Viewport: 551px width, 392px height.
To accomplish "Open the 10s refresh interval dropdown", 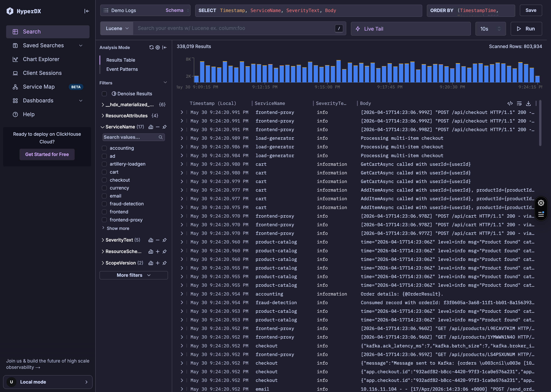I will pyautogui.click(x=491, y=29).
